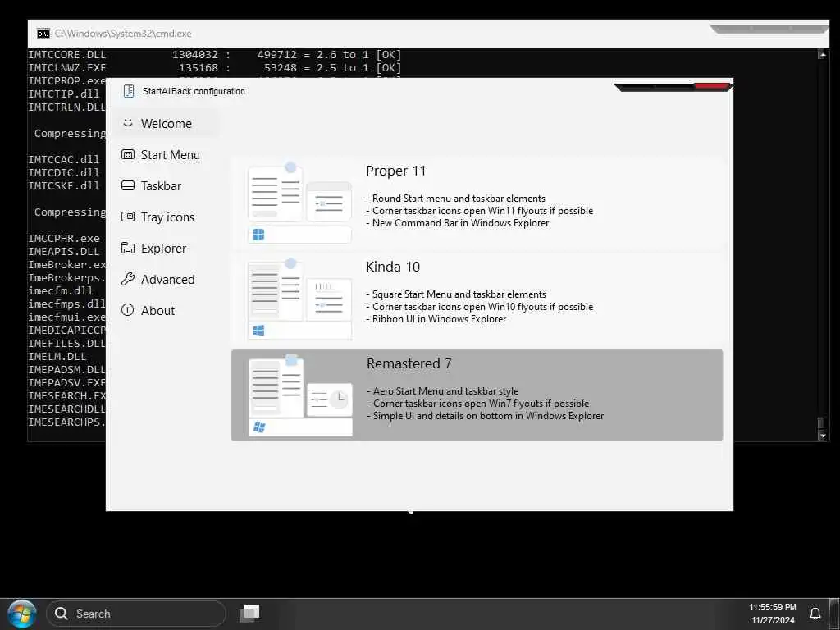Switch to the Explorer page
Screen dimensions: 840x630
(x=163, y=248)
